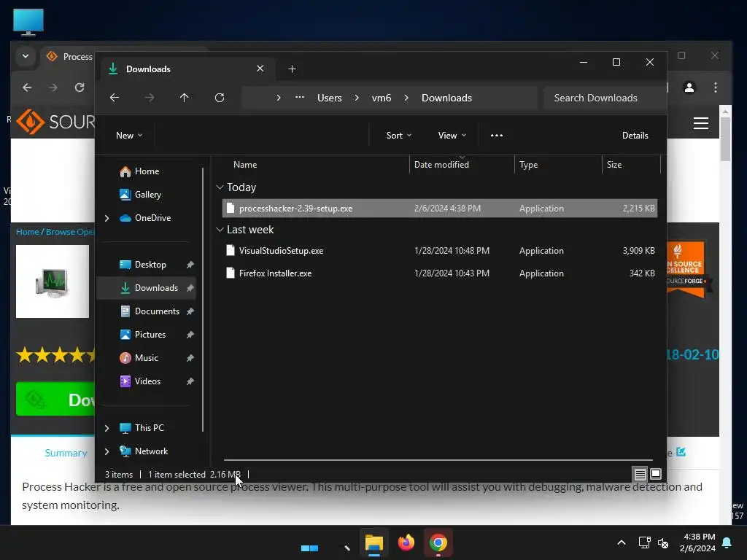Expand the chevron after Users in breadcrumb
Viewport: 747px width, 560px height.
[x=356, y=98]
